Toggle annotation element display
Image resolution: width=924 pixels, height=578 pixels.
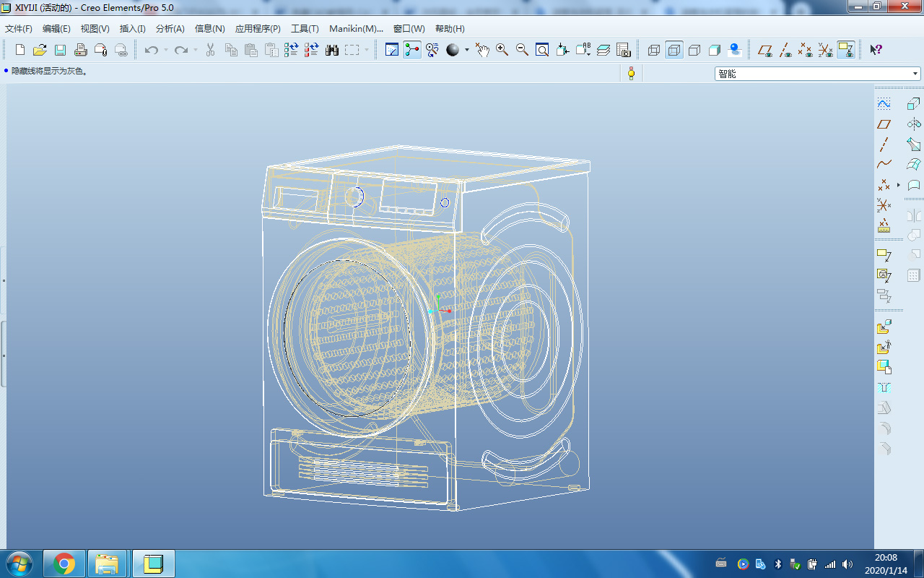pyautogui.click(x=846, y=50)
